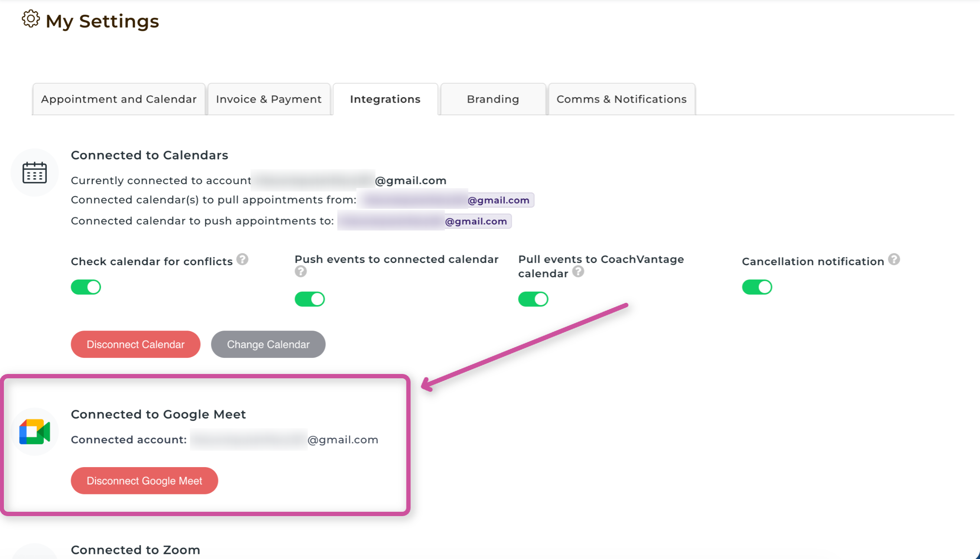Open help icon for Push events to connected calendar
This screenshot has width=980, height=559.
pyautogui.click(x=300, y=272)
